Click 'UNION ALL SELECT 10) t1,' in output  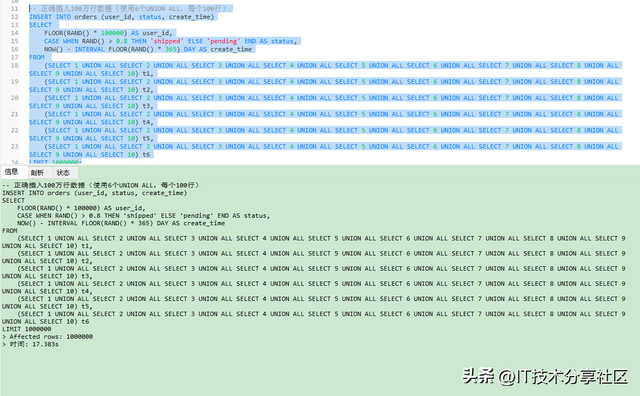coord(47,246)
